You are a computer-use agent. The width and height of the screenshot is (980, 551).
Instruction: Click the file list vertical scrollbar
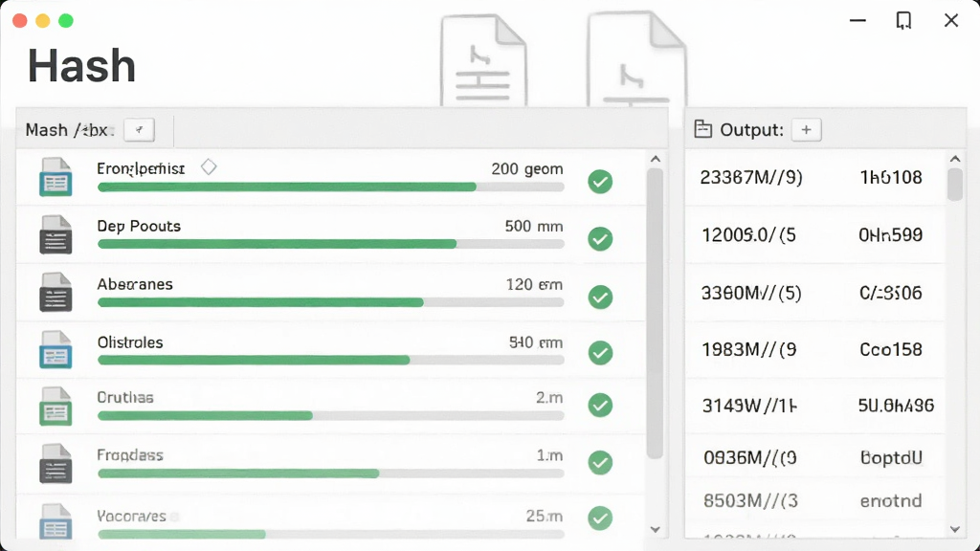tap(655, 313)
